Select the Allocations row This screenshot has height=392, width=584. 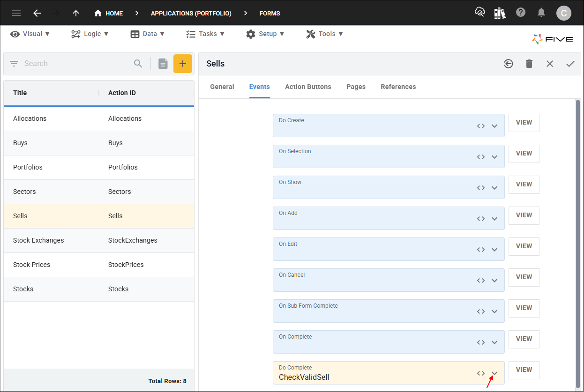(99, 118)
